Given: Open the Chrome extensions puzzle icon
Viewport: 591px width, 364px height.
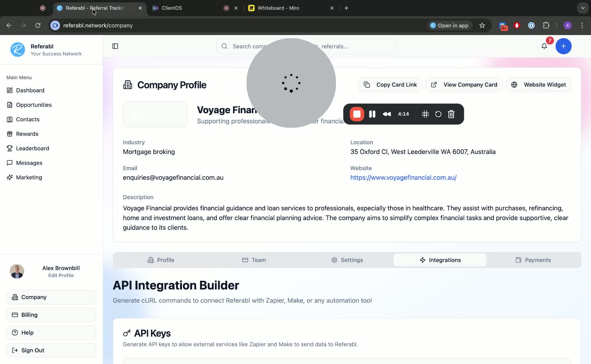Looking at the screenshot, I should [546, 25].
